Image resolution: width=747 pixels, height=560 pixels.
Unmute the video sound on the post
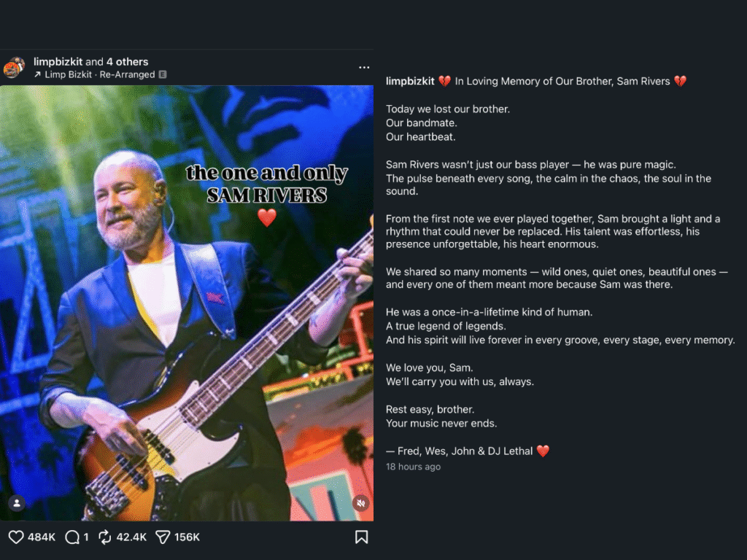[x=360, y=503]
